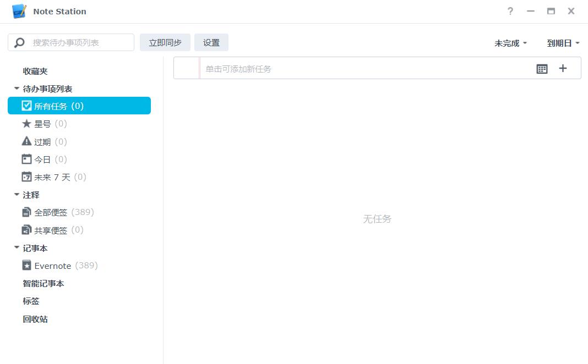
Task: Open the calendar date picker icon in new task bar
Action: click(x=542, y=69)
